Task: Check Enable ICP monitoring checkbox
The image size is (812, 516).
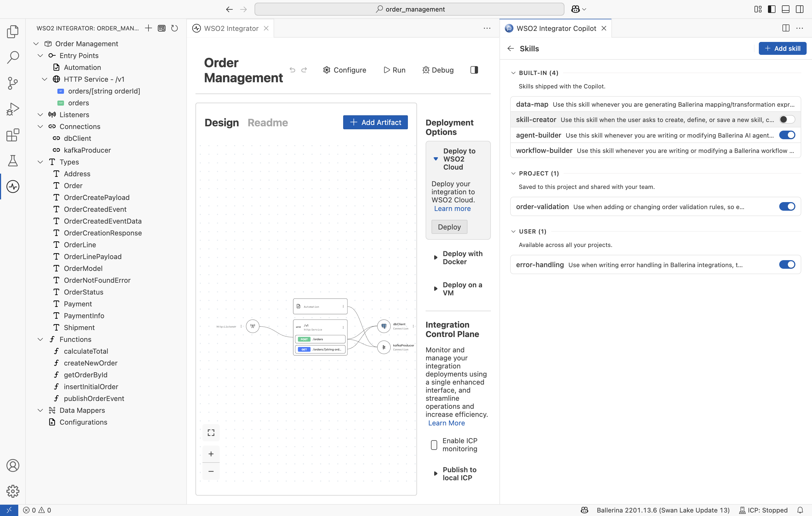Action: click(x=434, y=445)
